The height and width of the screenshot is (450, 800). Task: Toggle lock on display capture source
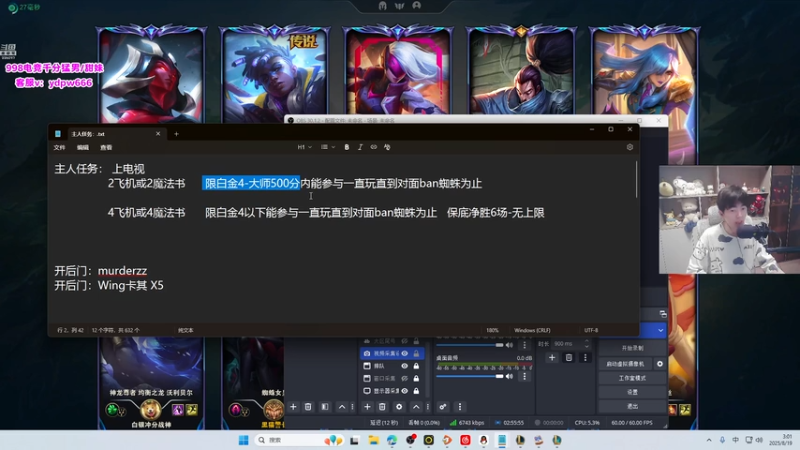click(x=416, y=391)
